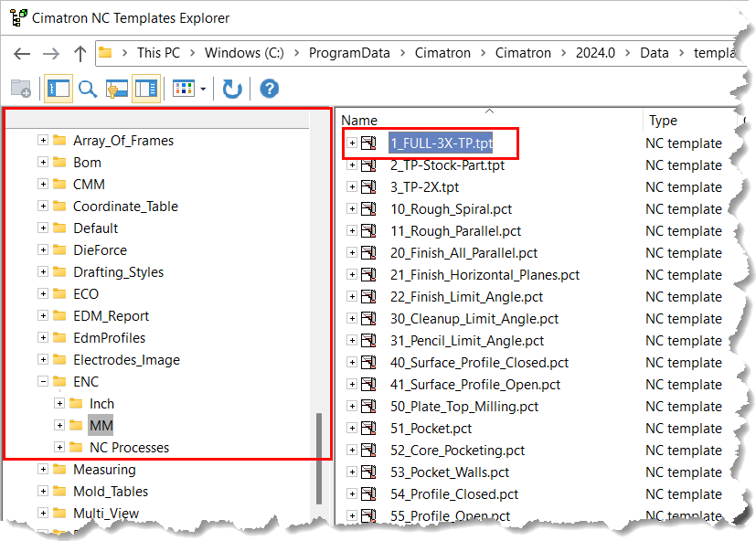Toggle the details pane button
The width and height of the screenshot is (756, 541).
tap(146, 89)
